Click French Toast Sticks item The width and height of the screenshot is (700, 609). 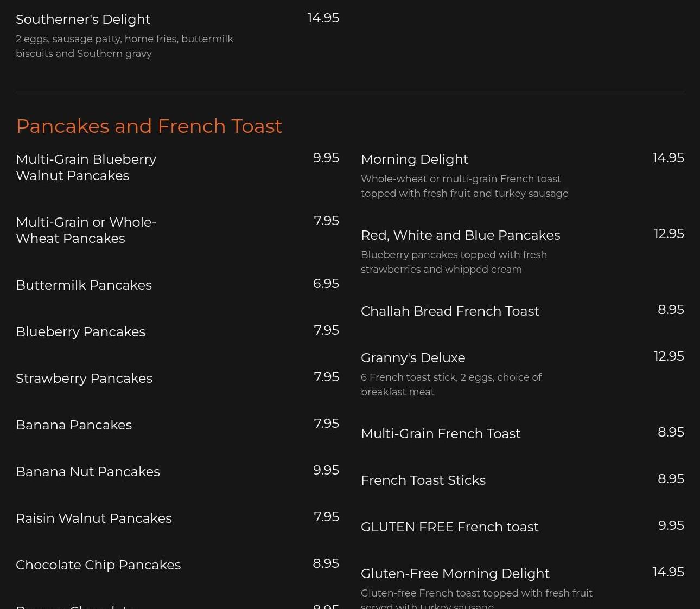(x=423, y=480)
